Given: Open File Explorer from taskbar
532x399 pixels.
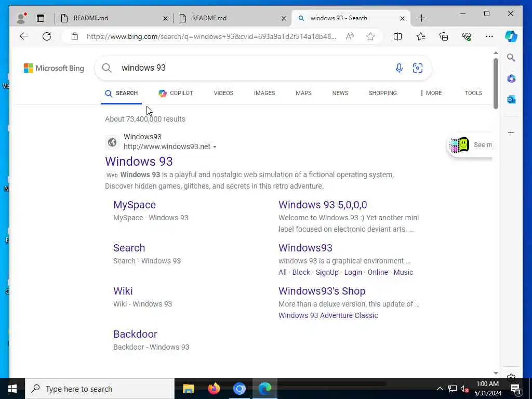Looking at the screenshot, I should 188,389.
